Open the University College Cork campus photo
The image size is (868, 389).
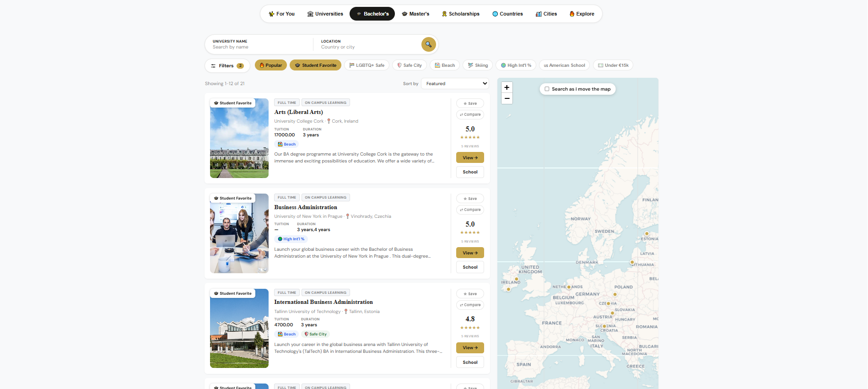click(x=239, y=138)
